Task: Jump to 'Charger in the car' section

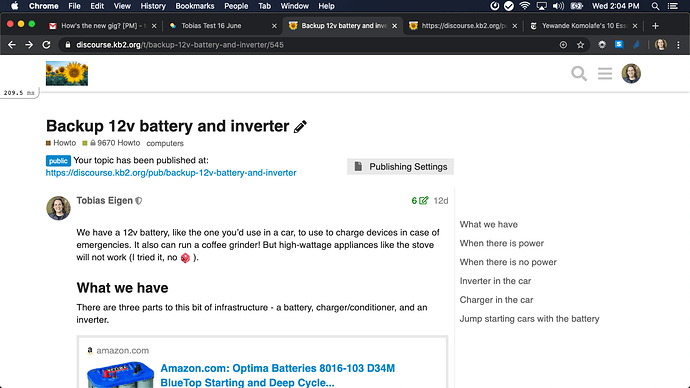Action: [496, 300]
